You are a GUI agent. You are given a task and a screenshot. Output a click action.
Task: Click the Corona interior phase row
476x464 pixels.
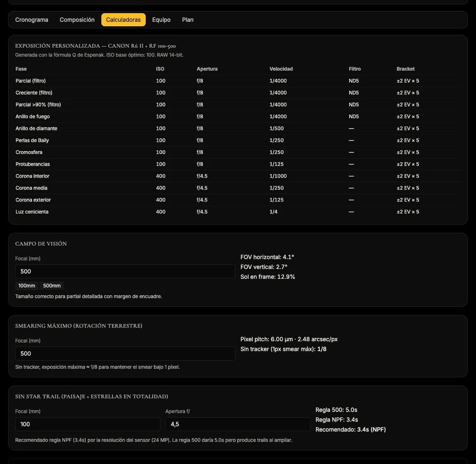(x=238, y=176)
